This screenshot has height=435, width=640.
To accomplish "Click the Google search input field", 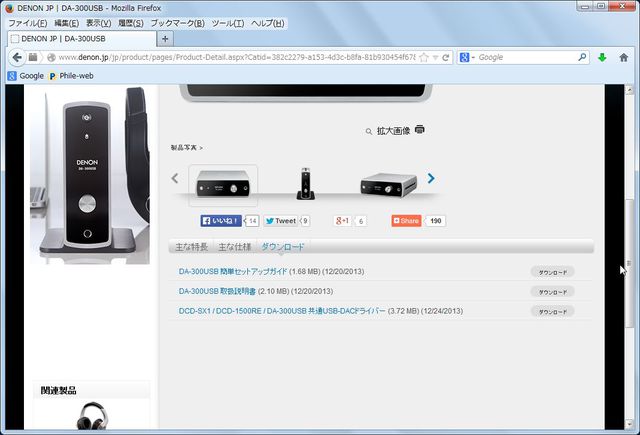I will point(527,58).
